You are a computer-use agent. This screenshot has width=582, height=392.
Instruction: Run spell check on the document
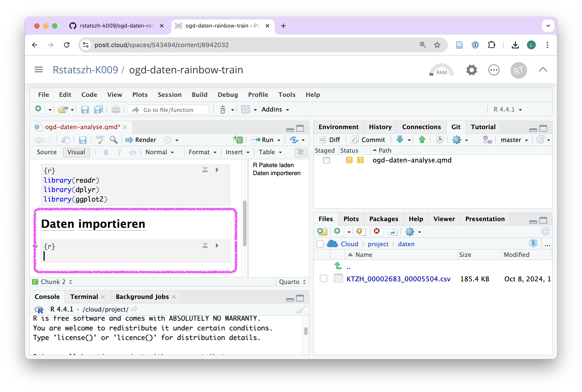coord(100,140)
